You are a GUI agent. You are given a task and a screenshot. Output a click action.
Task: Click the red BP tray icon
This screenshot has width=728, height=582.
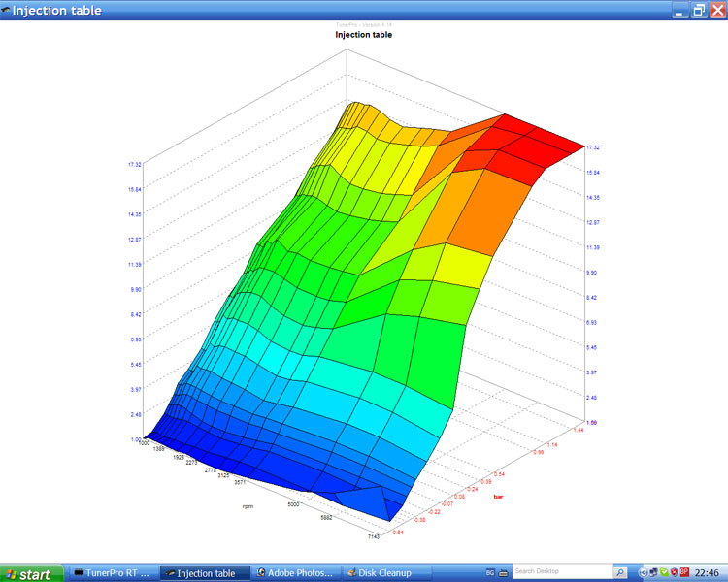click(685, 572)
